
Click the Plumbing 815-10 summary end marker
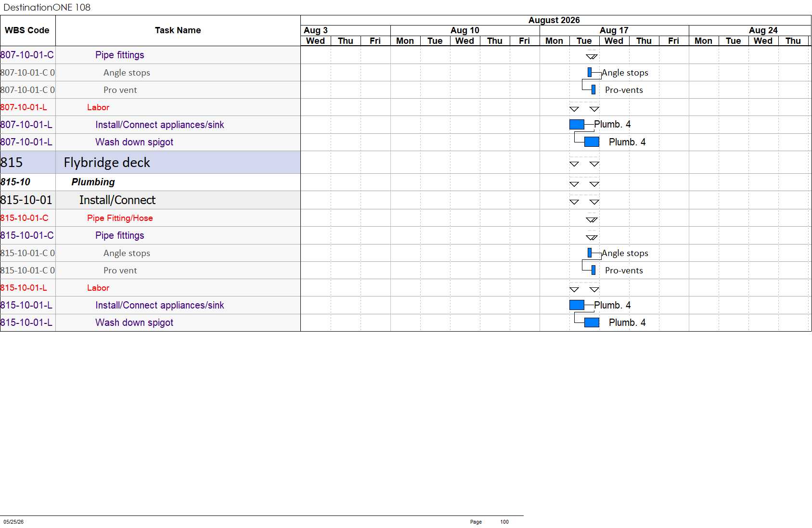pyautogui.click(x=594, y=184)
